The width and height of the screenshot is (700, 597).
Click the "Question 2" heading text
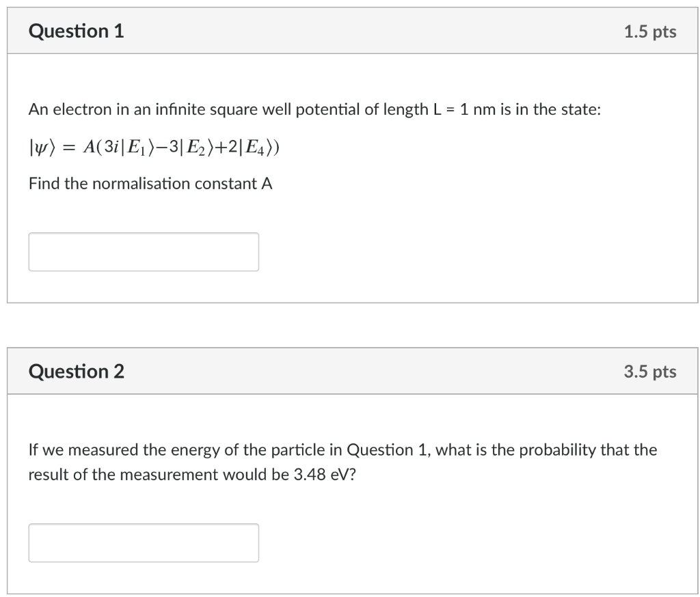click(77, 371)
